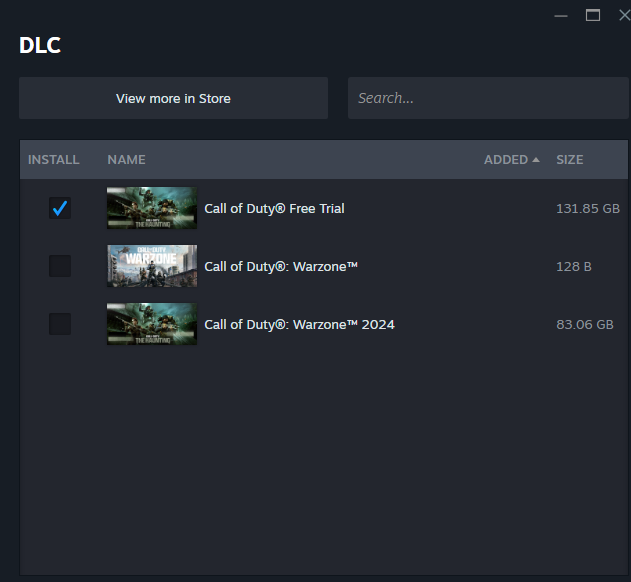Enable install checkbox for Call of Duty: Warzone
Viewport: 631px width, 582px height.
point(60,266)
